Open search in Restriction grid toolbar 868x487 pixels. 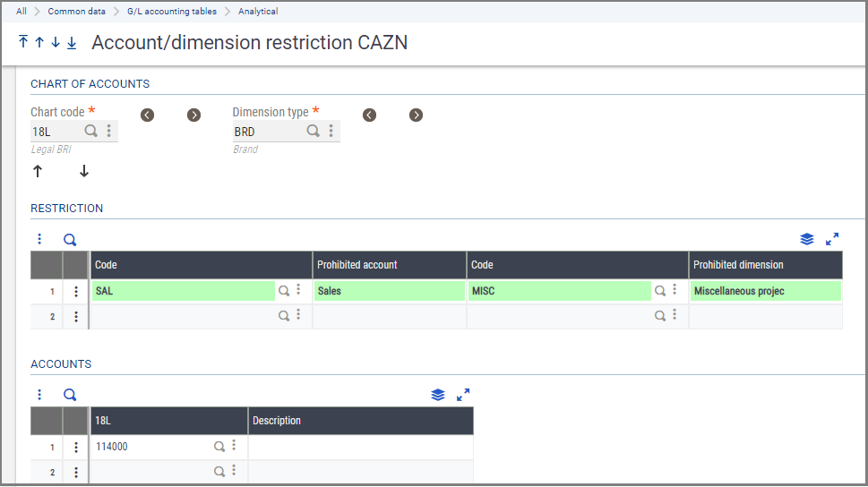click(70, 240)
